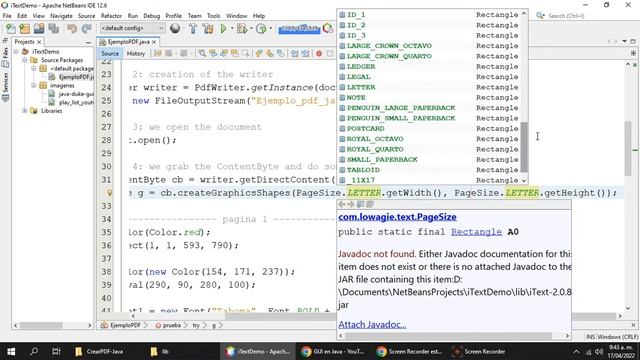Open the Refactor menu

pyautogui.click(x=111, y=16)
